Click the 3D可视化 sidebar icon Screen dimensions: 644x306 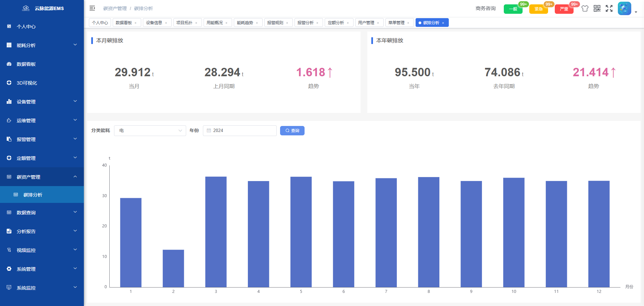[x=9, y=83]
